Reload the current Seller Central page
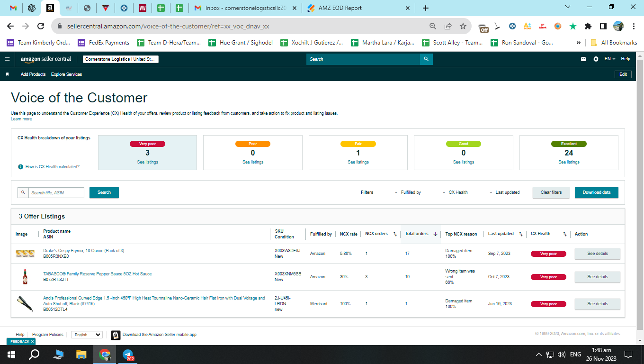 point(41,26)
